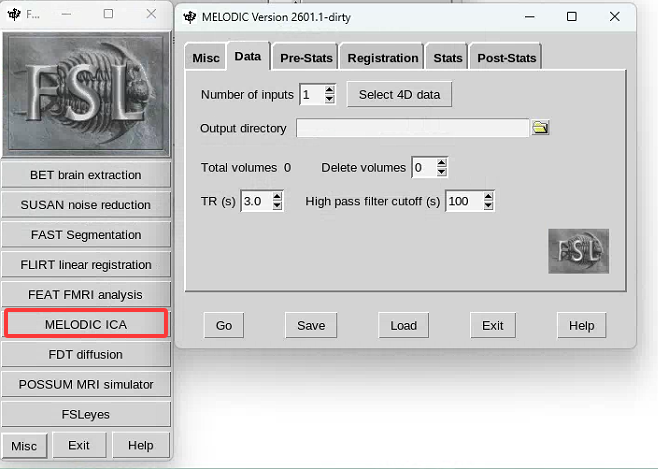Go to the Registration tab
The image size is (658, 469).
(x=382, y=57)
